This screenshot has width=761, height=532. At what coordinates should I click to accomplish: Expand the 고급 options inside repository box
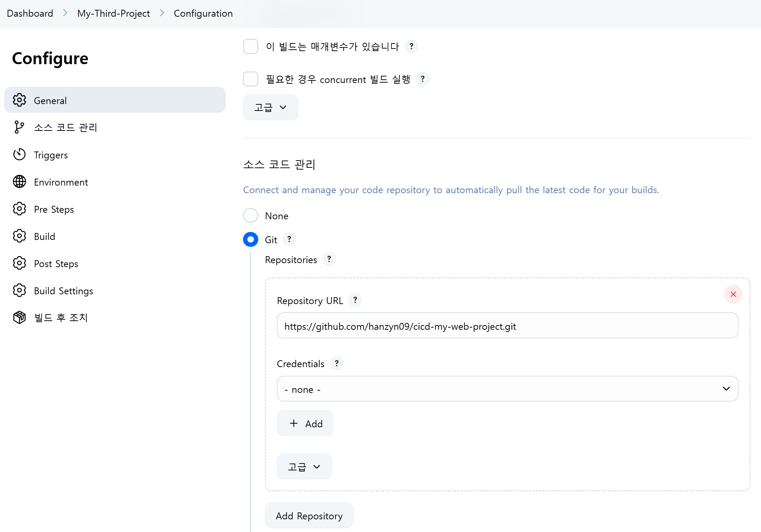[304, 467]
